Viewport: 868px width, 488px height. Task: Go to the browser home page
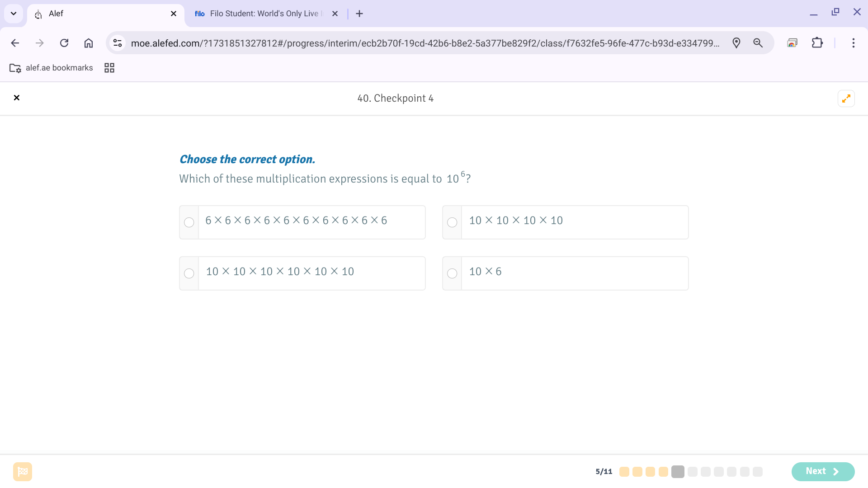click(x=89, y=43)
